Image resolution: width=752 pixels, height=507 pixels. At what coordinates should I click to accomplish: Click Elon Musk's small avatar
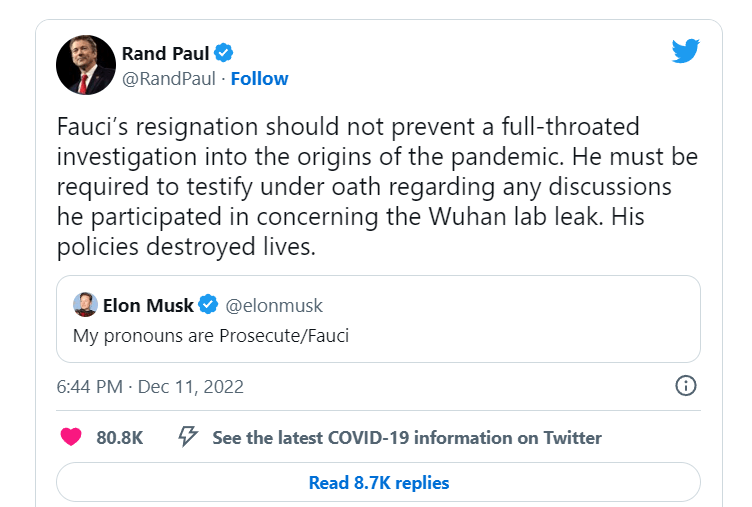(x=85, y=304)
